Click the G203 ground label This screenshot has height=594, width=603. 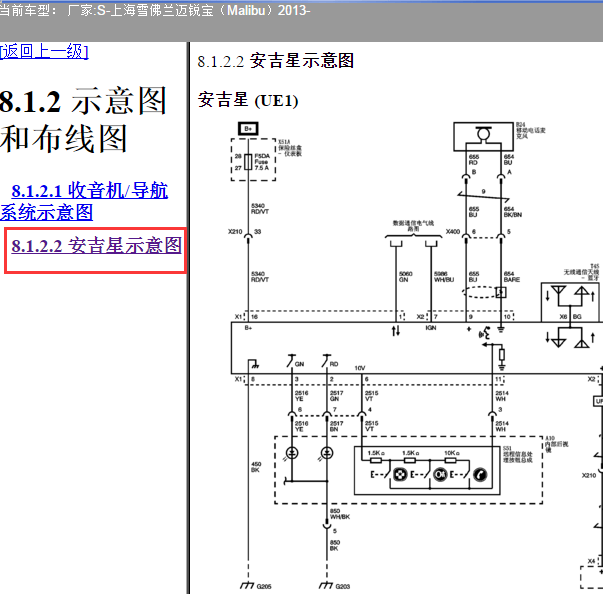click(343, 586)
